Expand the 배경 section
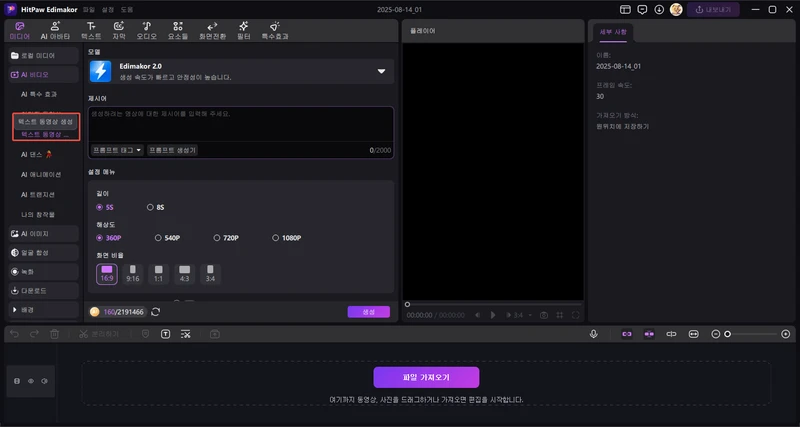Viewport: 800px width, 427px height. pyautogui.click(x=44, y=310)
